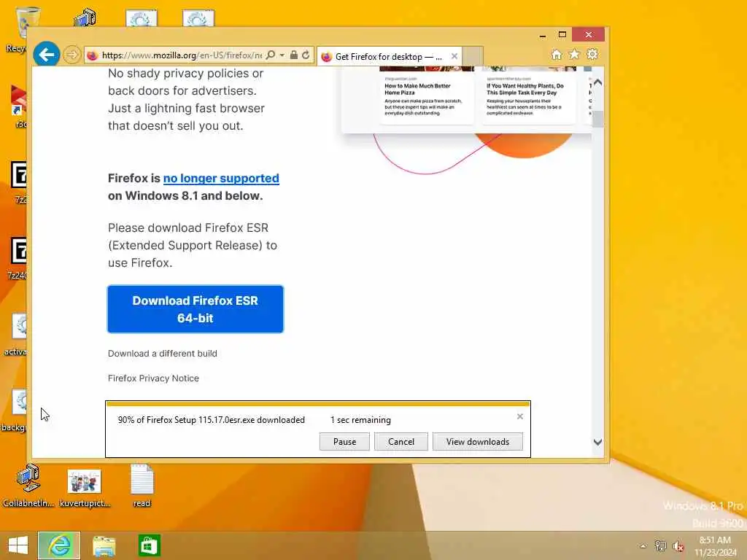Click the mozilla.org URL address field
Screen dimensions: 747x560
tap(182, 55)
